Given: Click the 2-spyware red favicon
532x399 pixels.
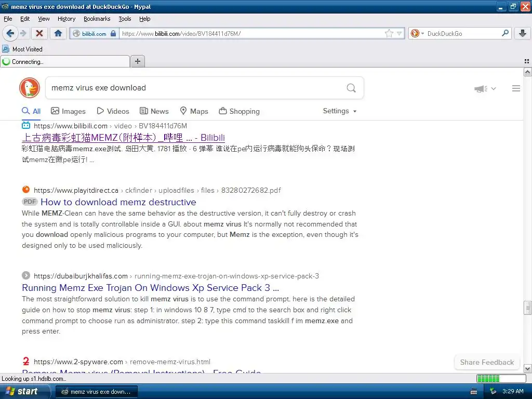Looking at the screenshot, I should pos(26,362).
